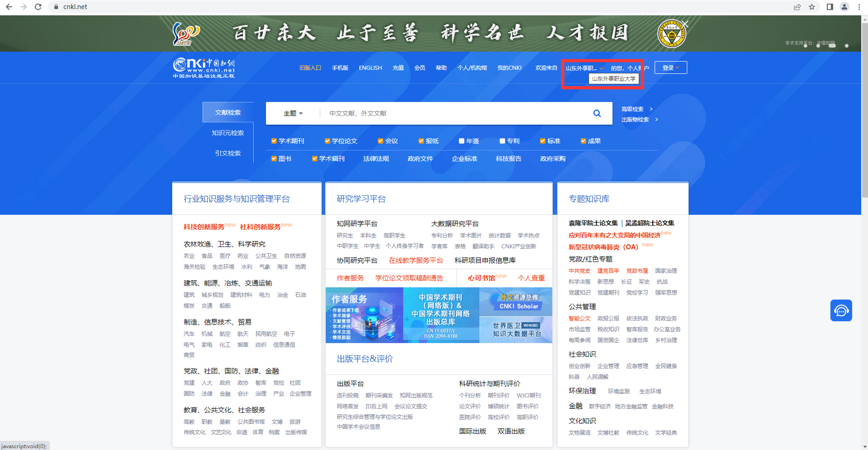Enable the 年鉴 checkbox
This screenshot has height=450, width=868.
(461, 141)
